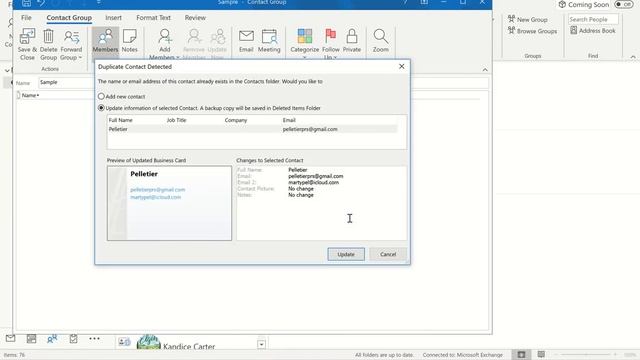Viewport: 640px width, 360px height.
Task: Click the Cancel button in the dialog
Action: (388, 254)
